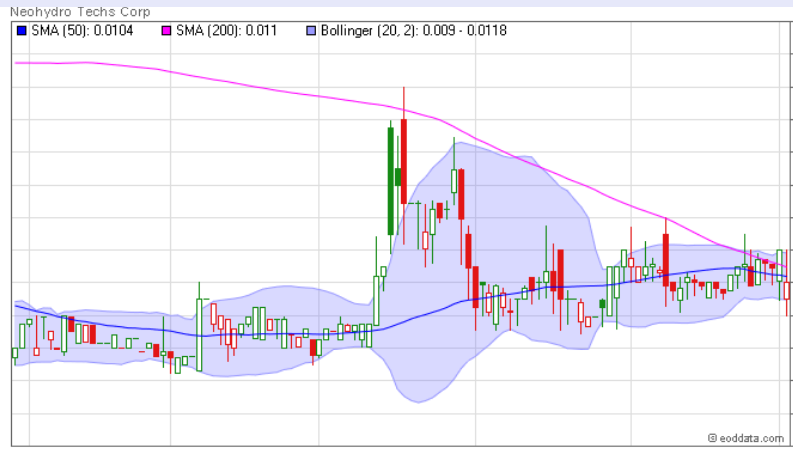Click the small solid green candle right of center

tap(602, 303)
